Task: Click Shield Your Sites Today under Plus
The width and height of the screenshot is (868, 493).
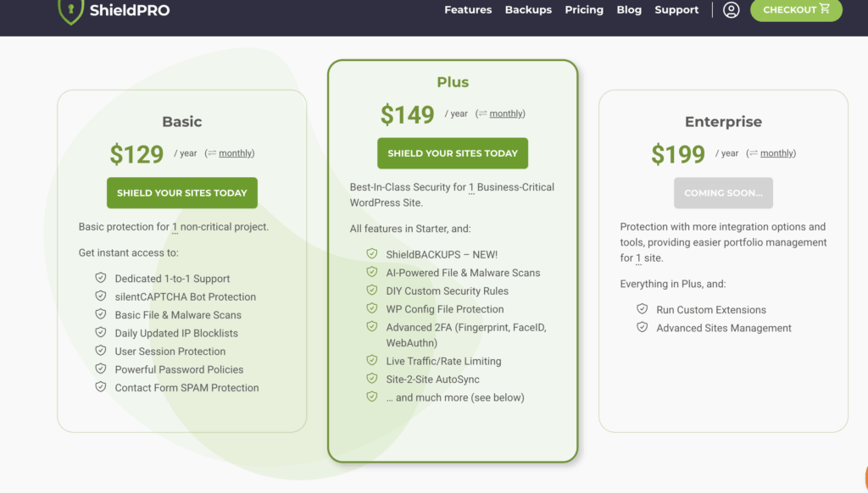Action: tap(452, 153)
